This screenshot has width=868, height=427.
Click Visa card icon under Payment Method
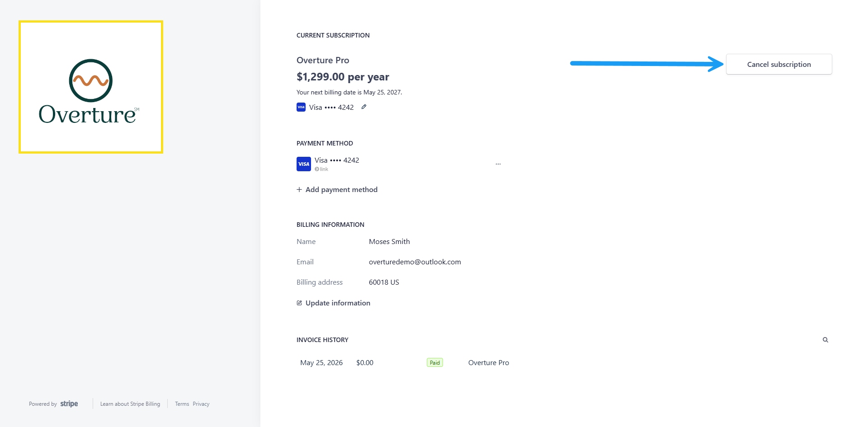coord(303,164)
